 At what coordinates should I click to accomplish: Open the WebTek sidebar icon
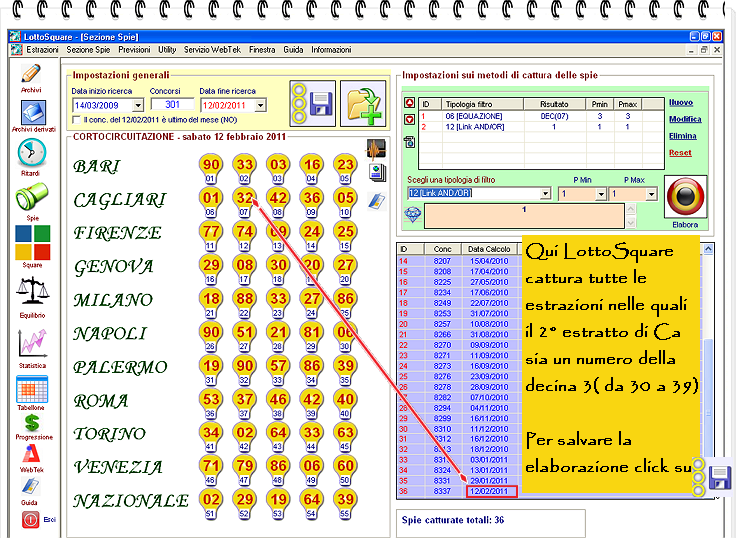[x=31, y=453]
